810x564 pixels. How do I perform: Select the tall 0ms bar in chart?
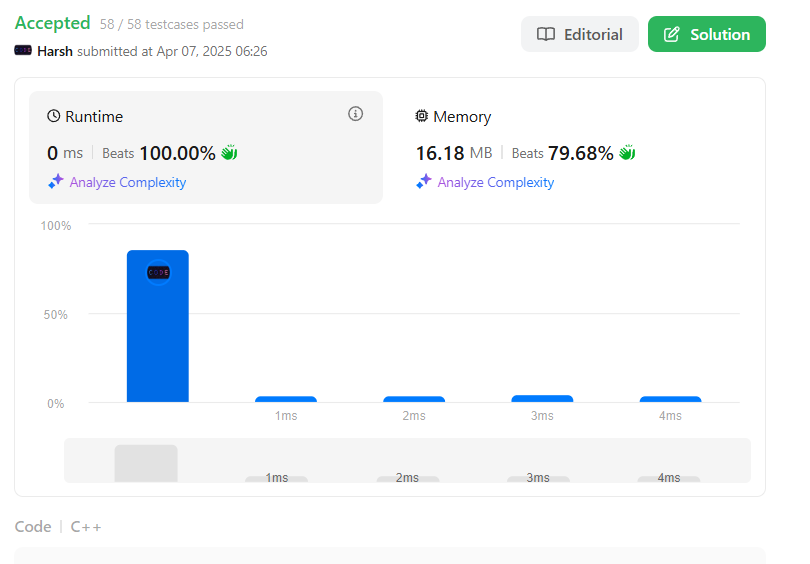click(x=158, y=326)
